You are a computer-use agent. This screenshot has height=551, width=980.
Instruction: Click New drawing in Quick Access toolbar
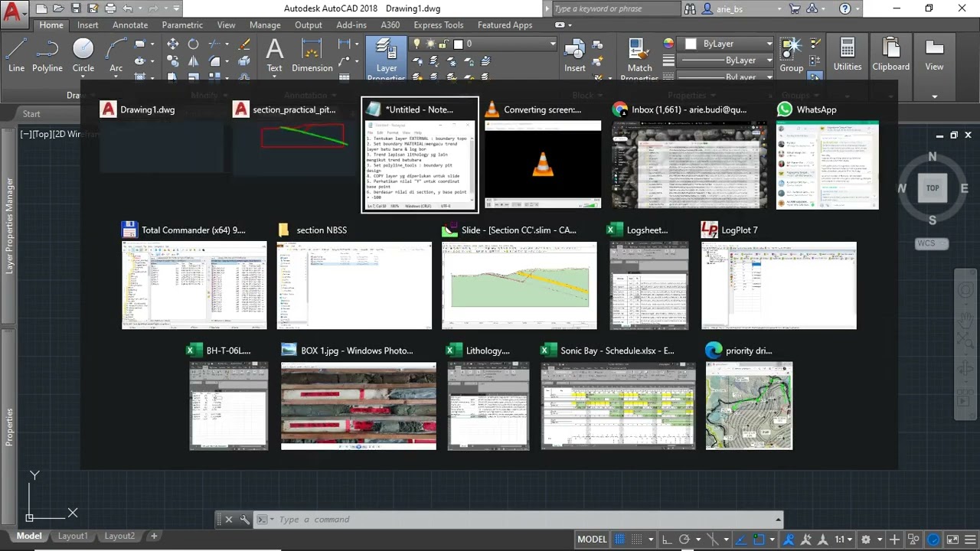tap(41, 9)
